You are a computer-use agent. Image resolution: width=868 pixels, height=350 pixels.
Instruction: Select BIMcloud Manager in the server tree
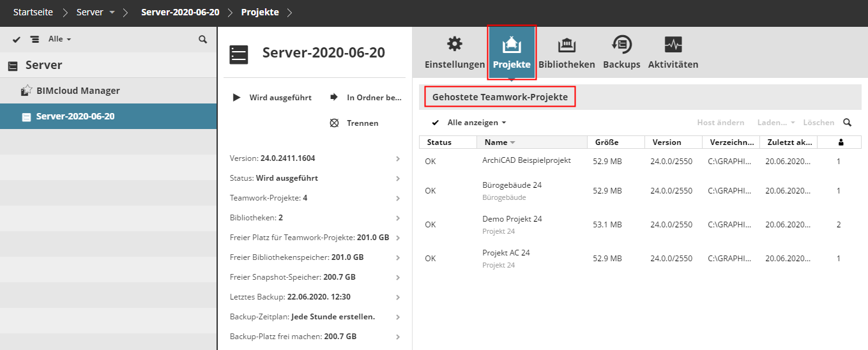coord(78,91)
